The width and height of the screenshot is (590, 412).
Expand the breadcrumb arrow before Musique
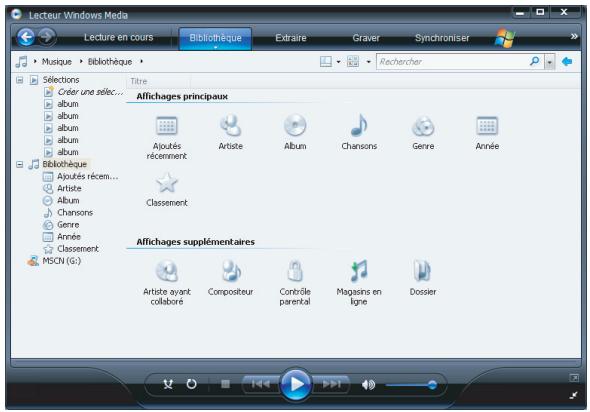tap(35, 61)
